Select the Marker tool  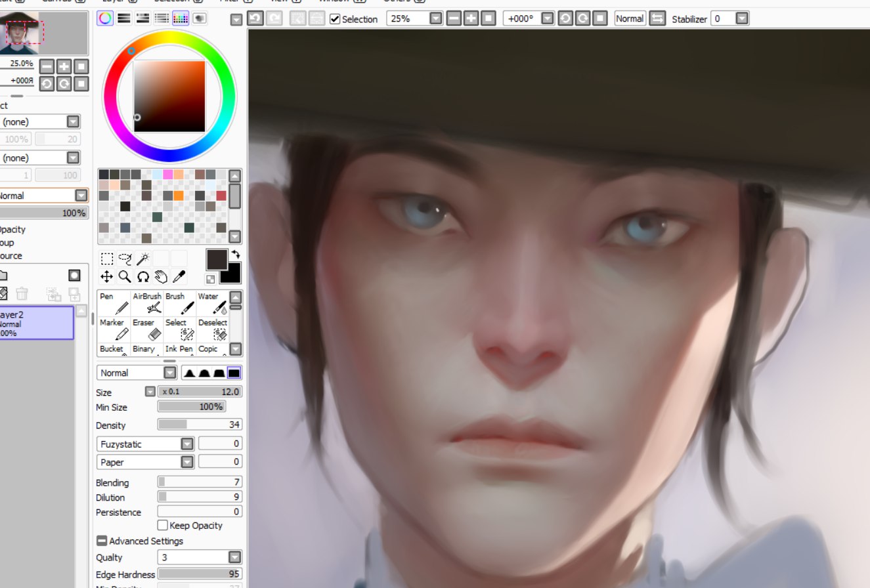point(114,329)
